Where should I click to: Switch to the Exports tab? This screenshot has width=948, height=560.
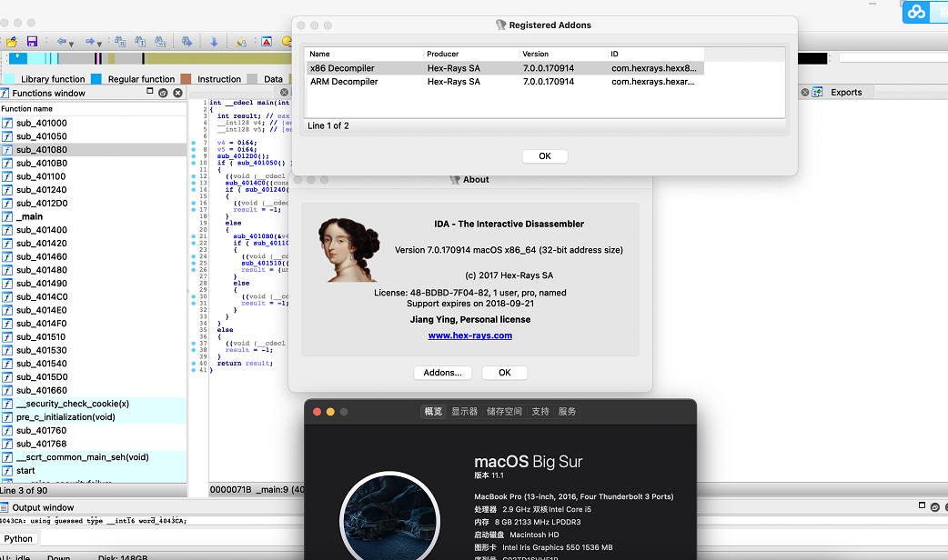click(846, 93)
